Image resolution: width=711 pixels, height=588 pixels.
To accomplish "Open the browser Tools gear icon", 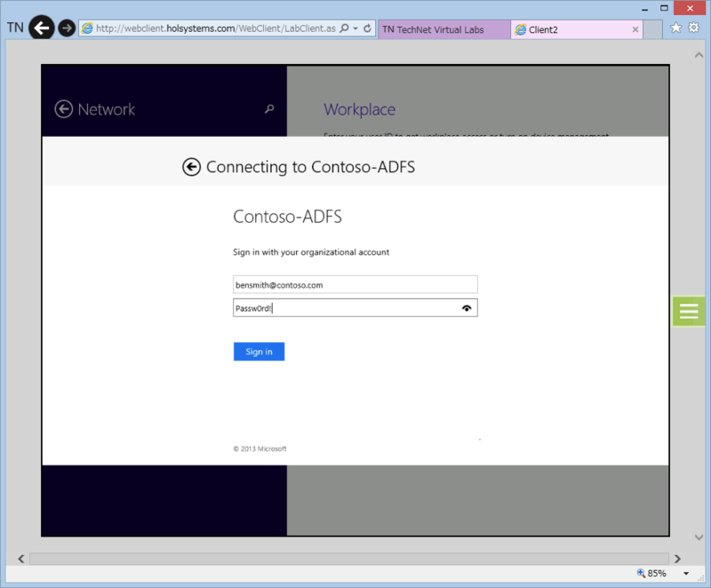I will [694, 28].
